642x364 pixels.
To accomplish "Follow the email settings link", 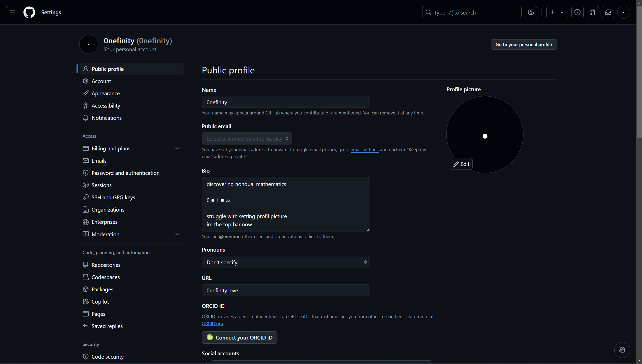I will 364,150.
